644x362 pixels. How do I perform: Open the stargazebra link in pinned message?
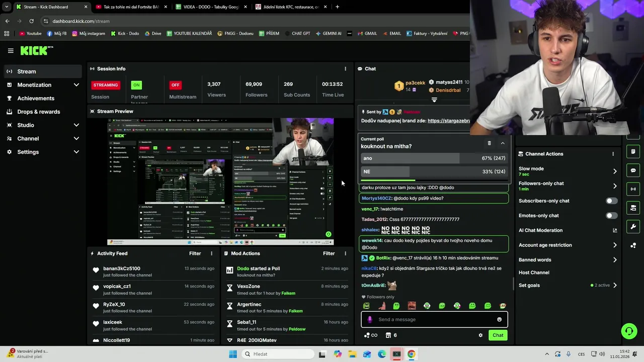pos(448,121)
